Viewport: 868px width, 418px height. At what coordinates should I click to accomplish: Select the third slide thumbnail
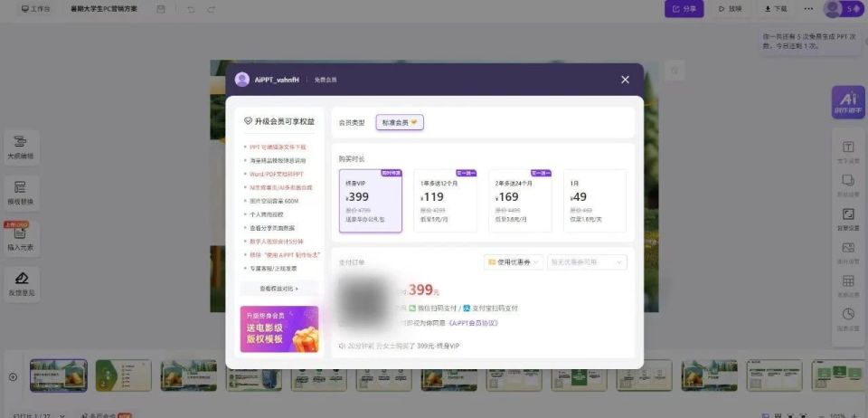coord(189,375)
